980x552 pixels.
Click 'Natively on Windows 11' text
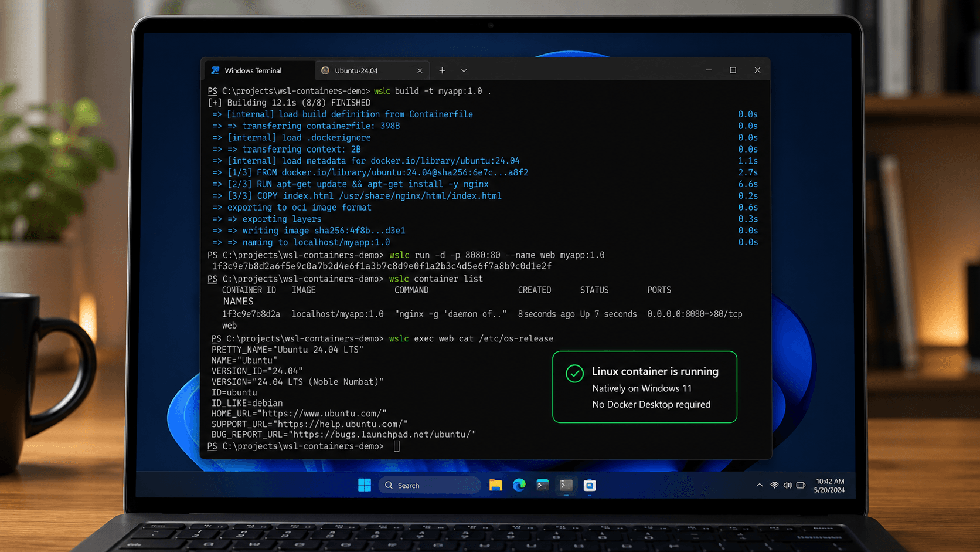pos(642,388)
